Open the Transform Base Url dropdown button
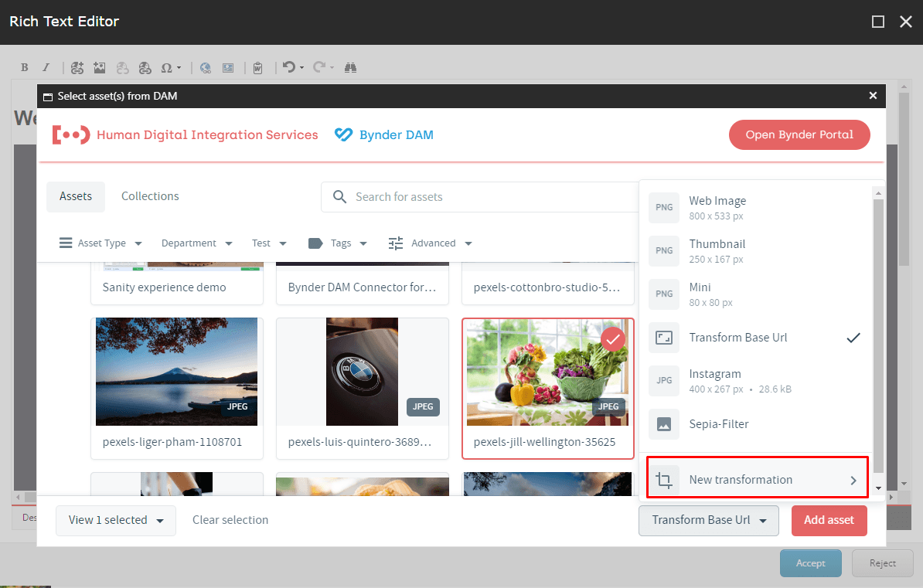Image resolution: width=923 pixels, height=588 pixels. click(x=707, y=520)
